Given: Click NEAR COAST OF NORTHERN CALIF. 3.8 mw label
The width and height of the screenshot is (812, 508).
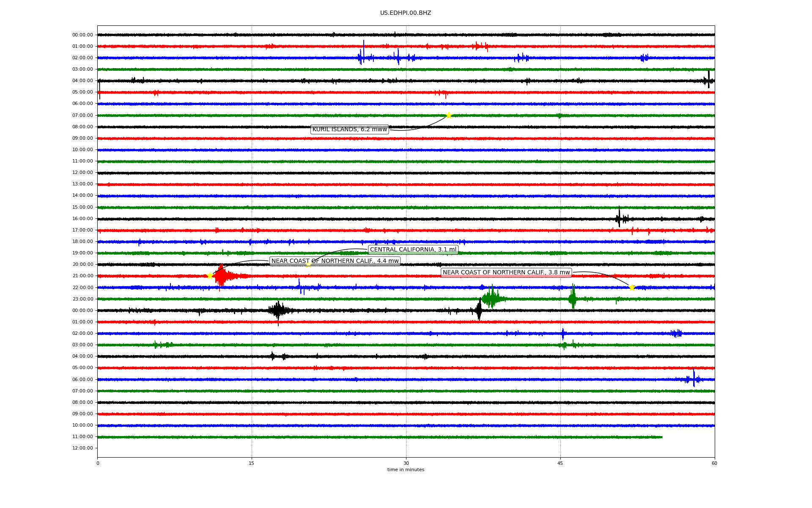Looking at the screenshot, I should click(x=506, y=273).
